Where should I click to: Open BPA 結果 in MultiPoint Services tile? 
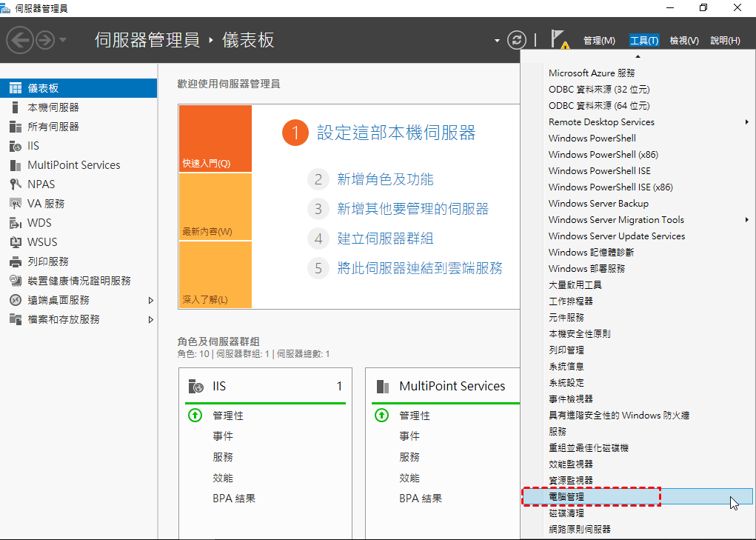pos(421,499)
